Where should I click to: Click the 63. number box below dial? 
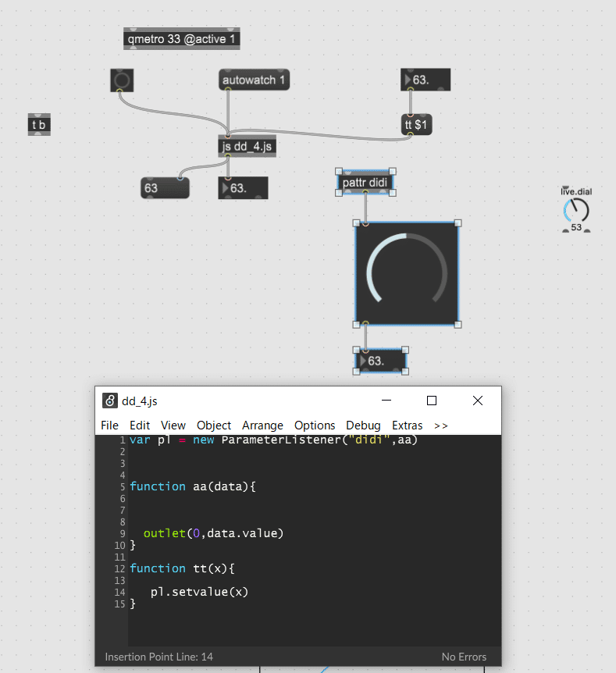(381, 361)
